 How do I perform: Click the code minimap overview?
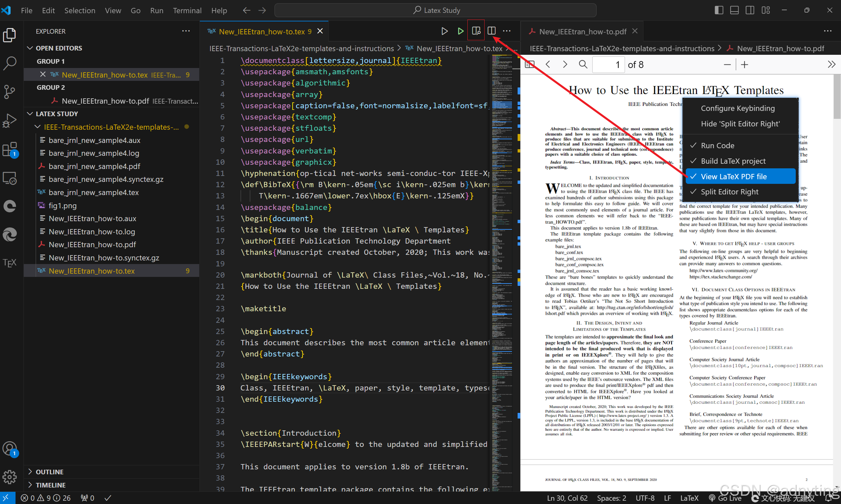[x=501, y=273]
